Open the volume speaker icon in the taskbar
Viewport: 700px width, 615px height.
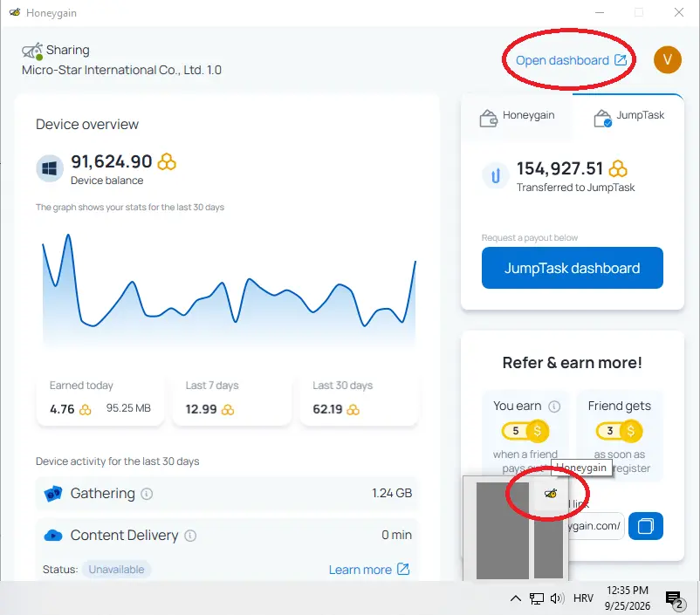click(x=557, y=598)
